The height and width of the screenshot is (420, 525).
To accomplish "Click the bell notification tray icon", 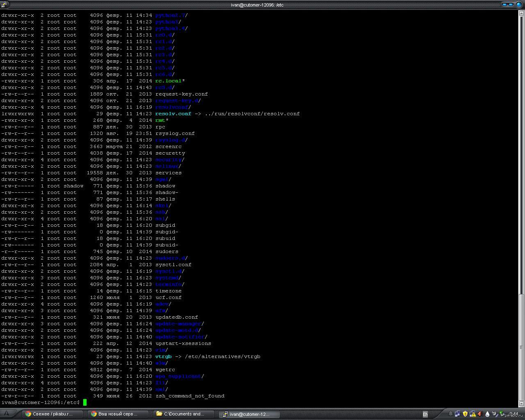I will coord(451,414).
